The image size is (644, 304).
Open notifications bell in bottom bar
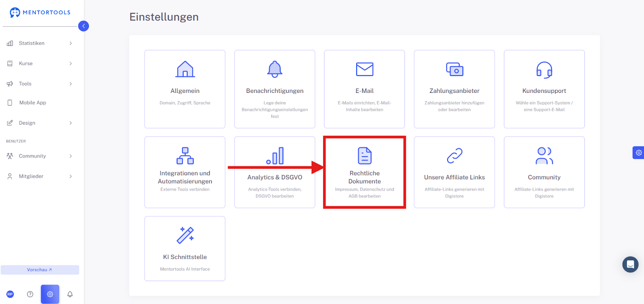pyautogui.click(x=70, y=294)
